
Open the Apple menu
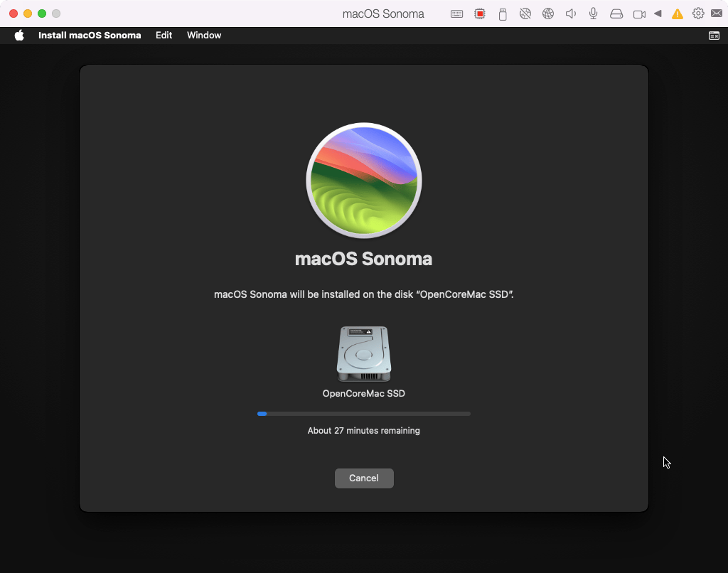click(19, 36)
